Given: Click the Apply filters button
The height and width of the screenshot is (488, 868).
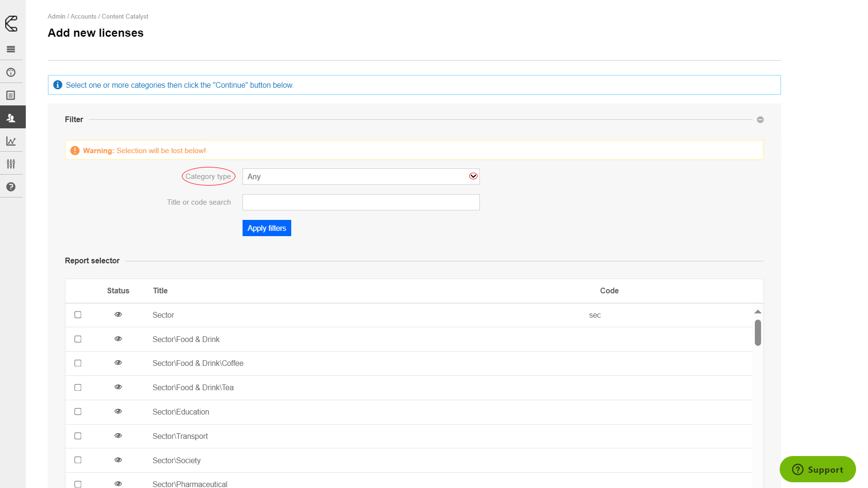Looking at the screenshot, I should 266,228.
